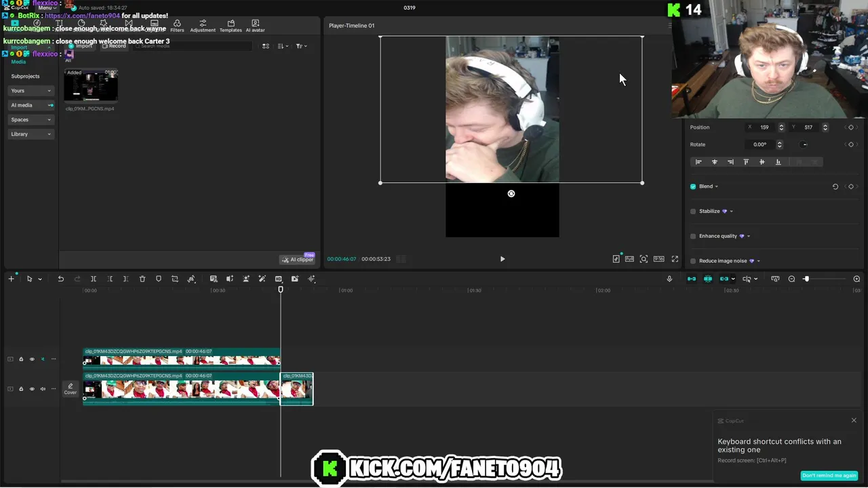
Task: Open the AI avatar tab
Action: tap(255, 26)
